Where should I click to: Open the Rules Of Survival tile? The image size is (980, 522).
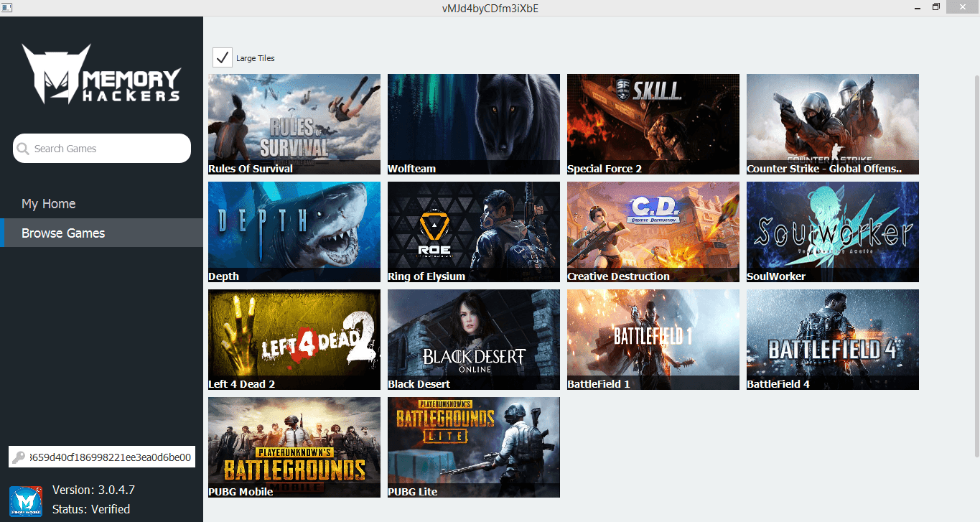tap(294, 124)
